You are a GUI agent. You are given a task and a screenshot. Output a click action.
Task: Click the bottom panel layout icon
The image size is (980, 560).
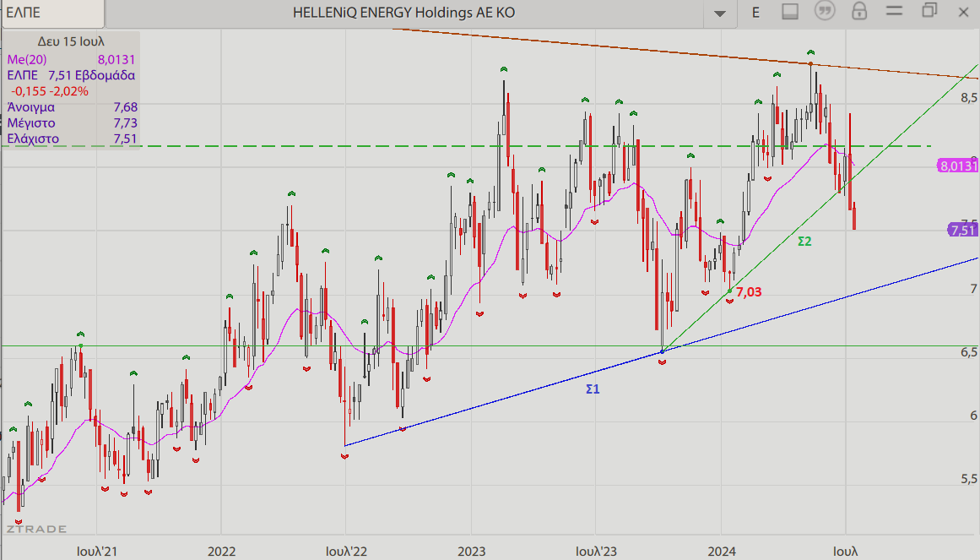click(790, 13)
